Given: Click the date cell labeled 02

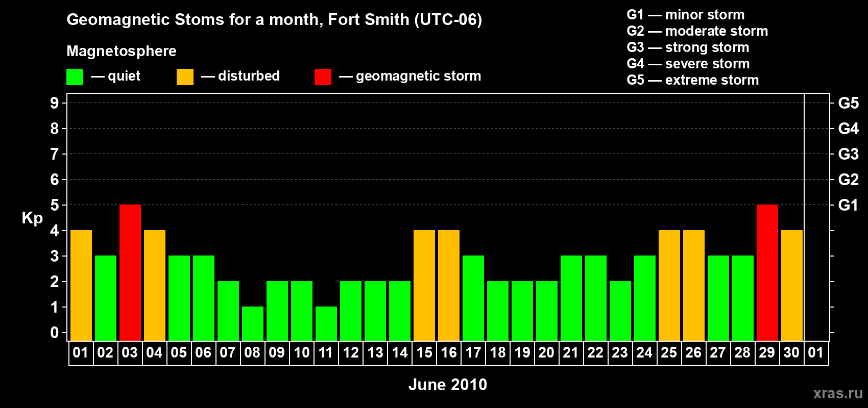Looking at the screenshot, I should 105,353.
